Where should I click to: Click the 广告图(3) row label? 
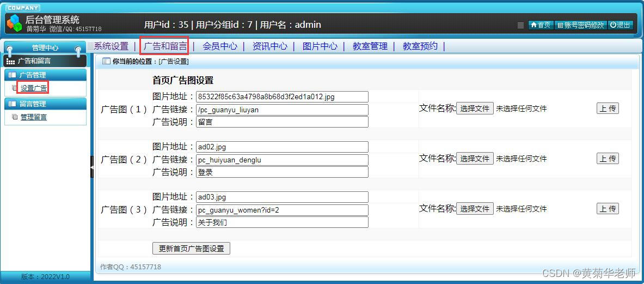(124, 210)
